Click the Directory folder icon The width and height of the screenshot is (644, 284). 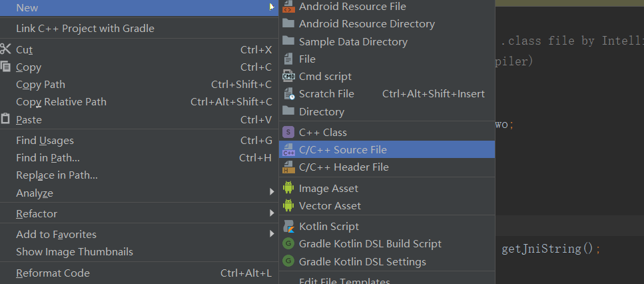289,111
